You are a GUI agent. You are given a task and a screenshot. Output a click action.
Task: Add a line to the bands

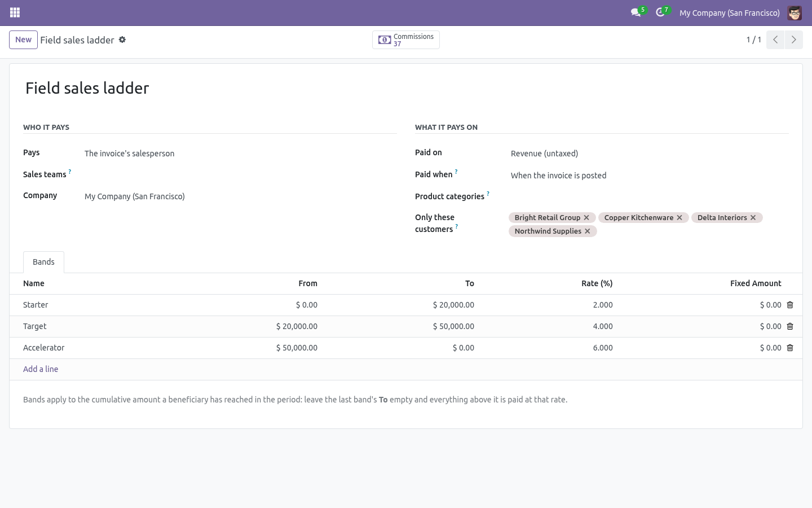pos(41,369)
